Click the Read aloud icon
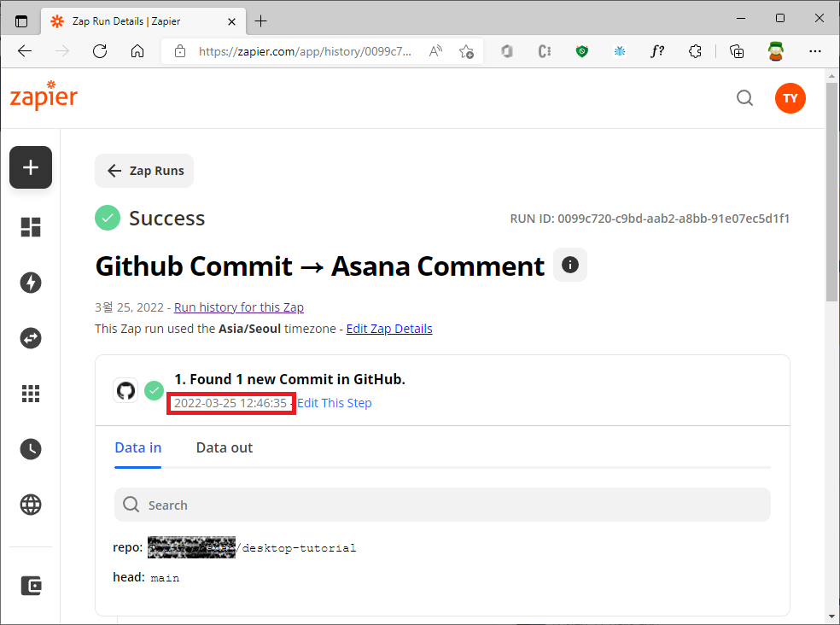Image resolution: width=840 pixels, height=625 pixels. click(435, 51)
